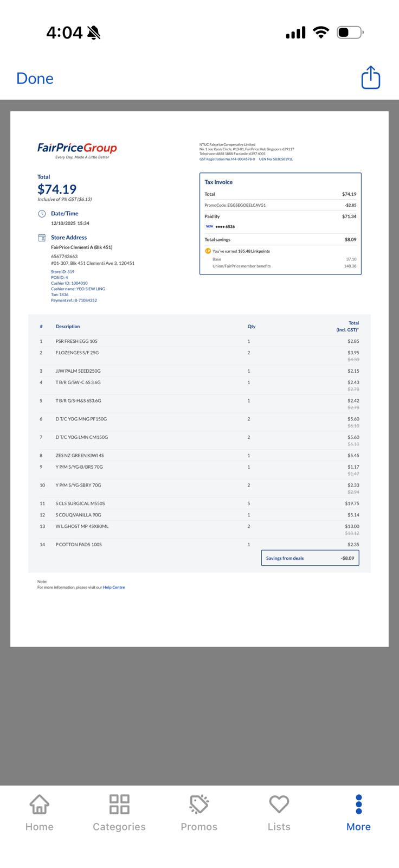Select ZES NZ GREEN KIWI 4S item

80,456
